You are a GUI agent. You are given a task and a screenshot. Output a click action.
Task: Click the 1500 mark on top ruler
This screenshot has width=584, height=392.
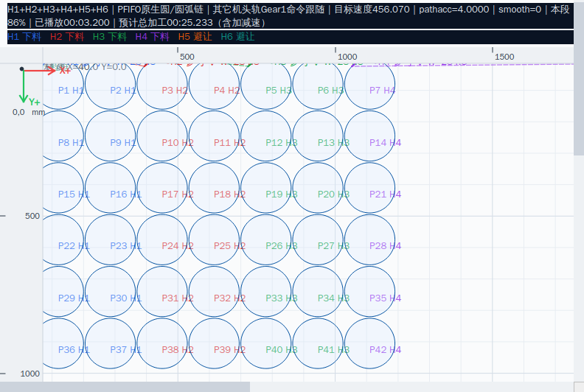point(504,57)
